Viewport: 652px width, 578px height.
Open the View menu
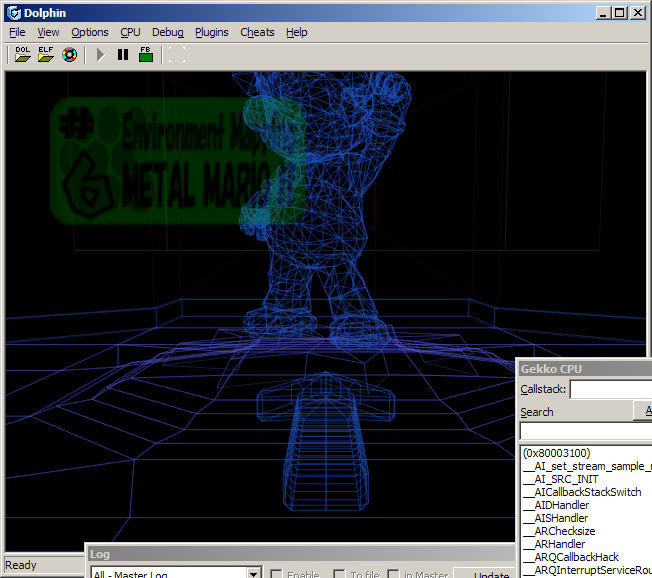pyautogui.click(x=48, y=32)
